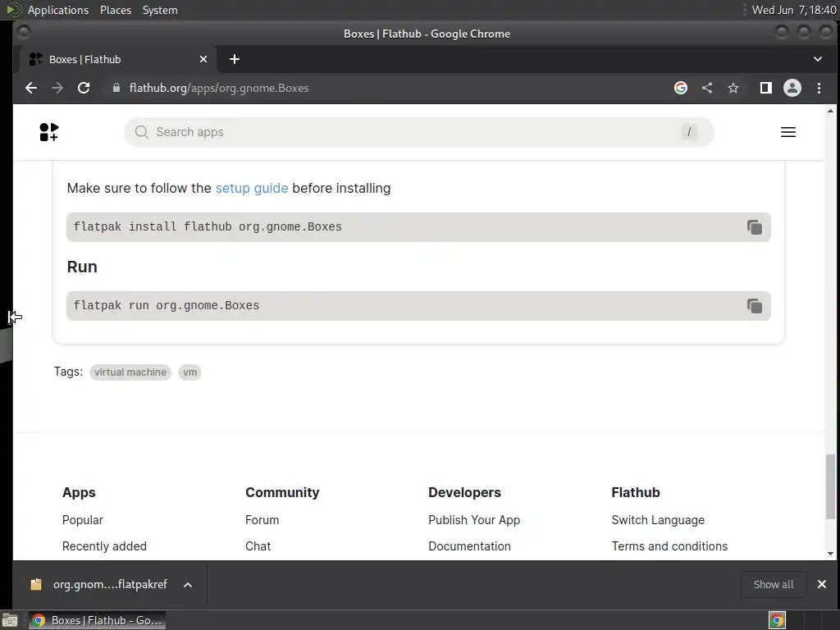Open the Popular apps link
Screen dimensions: 840x630
point(83,519)
